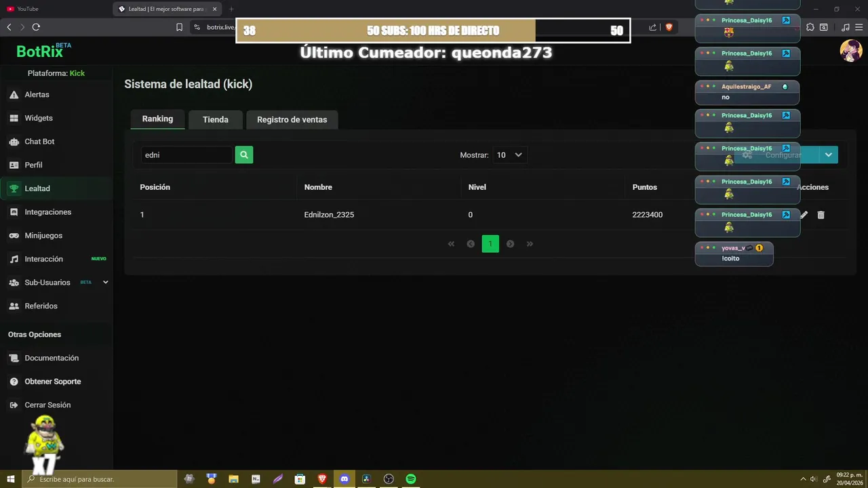868x488 pixels.
Task: Click the BotRix logo
Action: pyautogui.click(x=43, y=51)
